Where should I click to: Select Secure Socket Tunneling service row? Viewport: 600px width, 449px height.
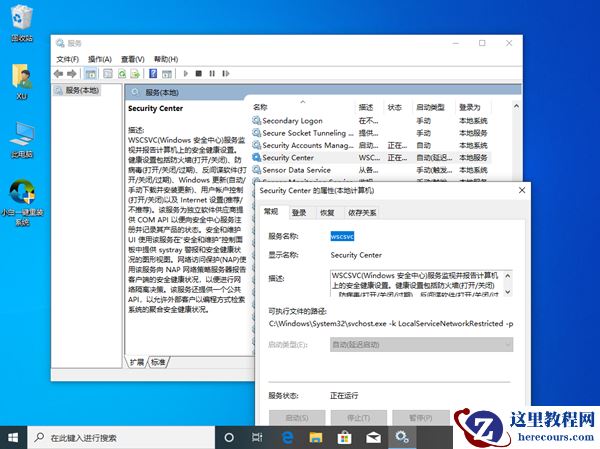(370, 133)
